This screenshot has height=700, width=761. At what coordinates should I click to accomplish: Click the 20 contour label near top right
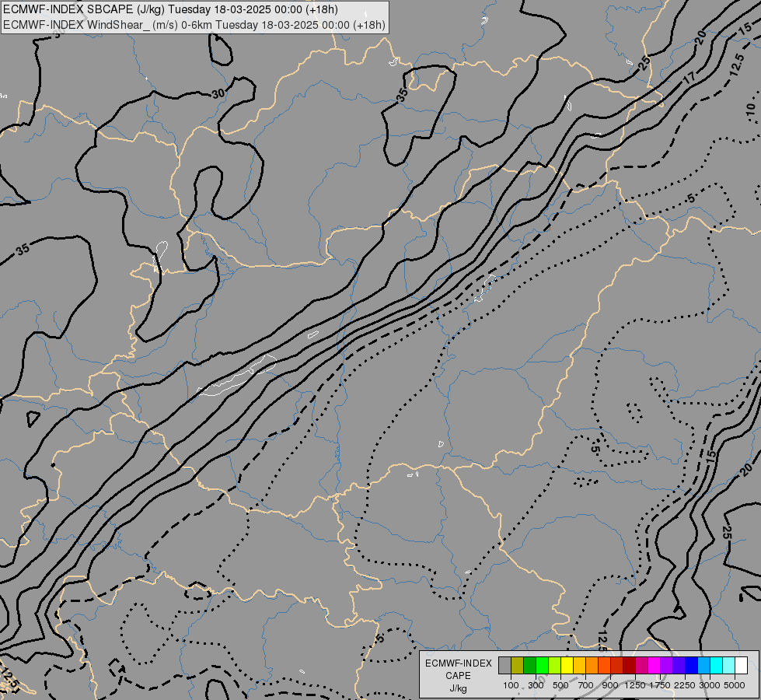coord(700,37)
